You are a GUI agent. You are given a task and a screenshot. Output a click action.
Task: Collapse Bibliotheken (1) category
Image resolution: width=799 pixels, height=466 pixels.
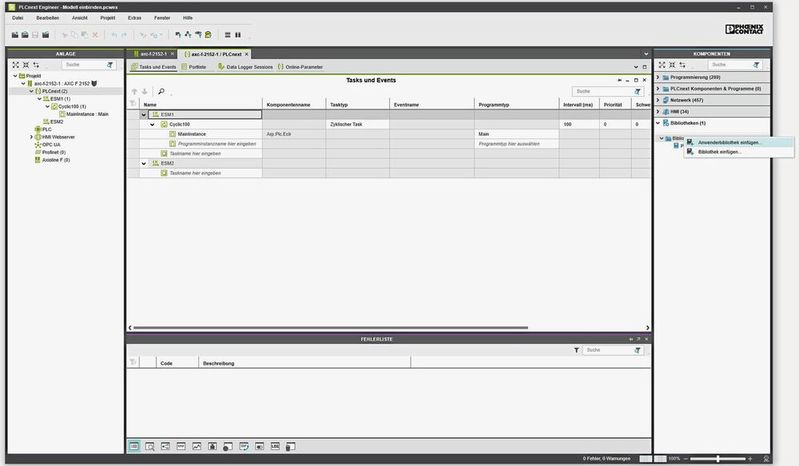[658, 123]
